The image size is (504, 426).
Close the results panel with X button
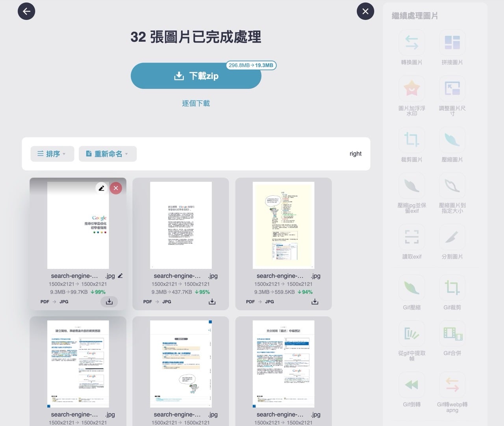pyautogui.click(x=365, y=11)
